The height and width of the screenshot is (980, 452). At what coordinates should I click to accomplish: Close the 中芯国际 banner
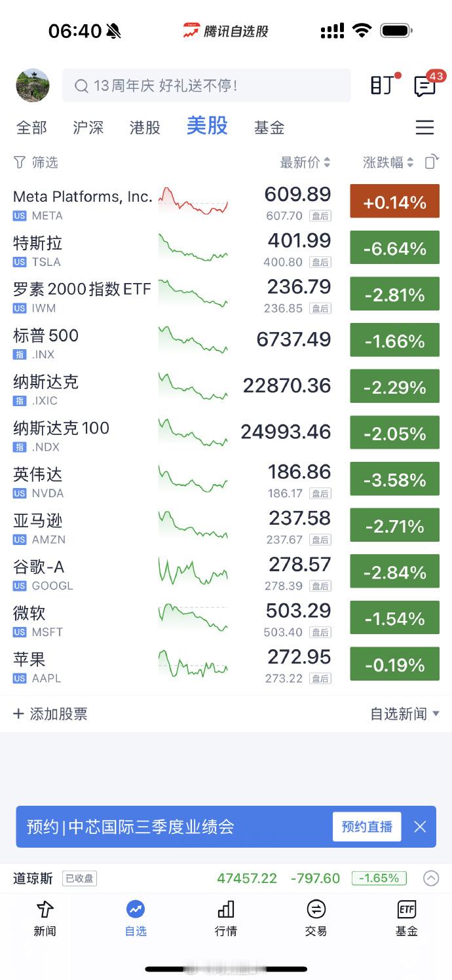tap(420, 827)
